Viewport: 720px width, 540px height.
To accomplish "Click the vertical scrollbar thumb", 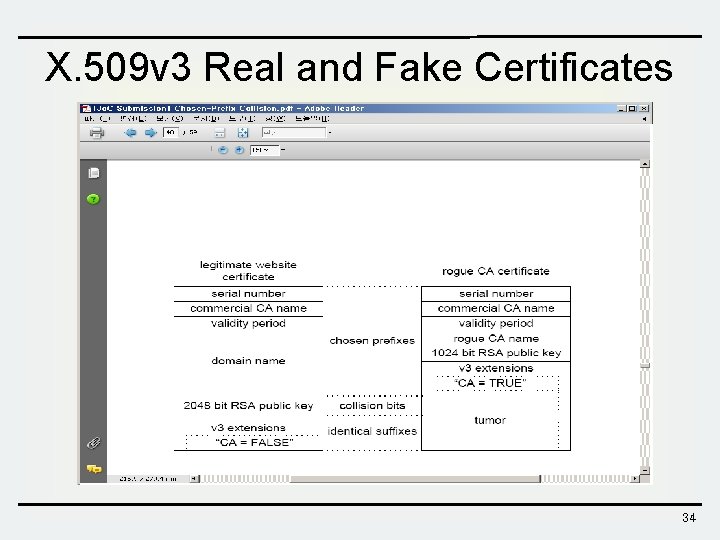I will (x=645, y=366).
